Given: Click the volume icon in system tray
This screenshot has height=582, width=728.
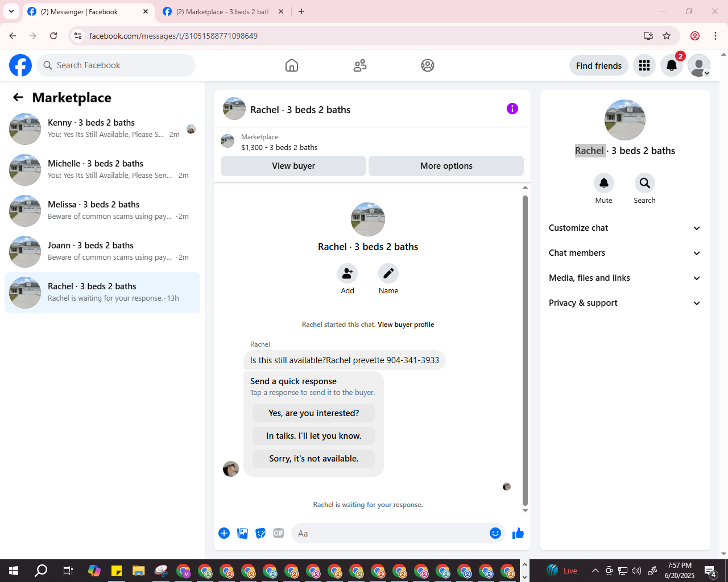Looking at the screenshot, I should coord(636,571).
